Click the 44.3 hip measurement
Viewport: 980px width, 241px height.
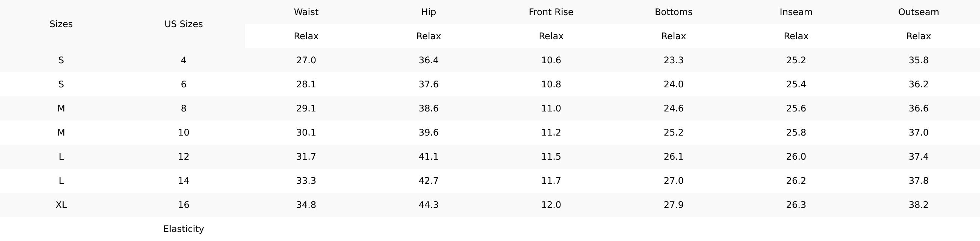428,205
